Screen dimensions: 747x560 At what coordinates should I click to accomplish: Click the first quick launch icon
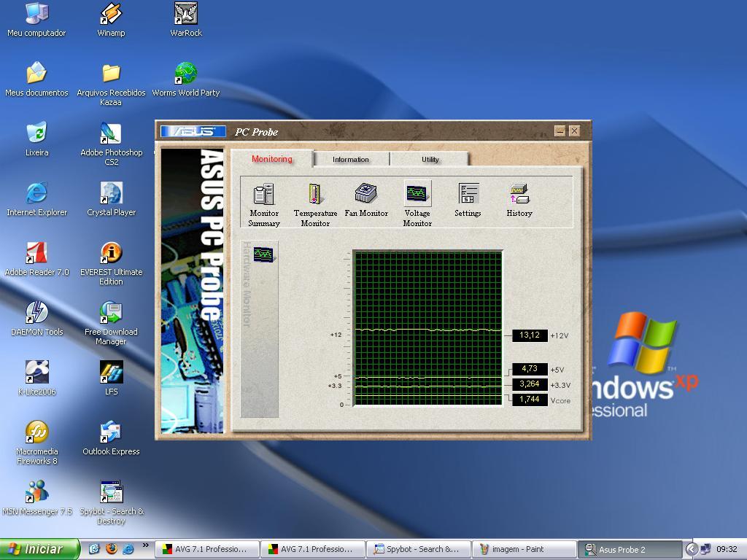pos(94,549)
